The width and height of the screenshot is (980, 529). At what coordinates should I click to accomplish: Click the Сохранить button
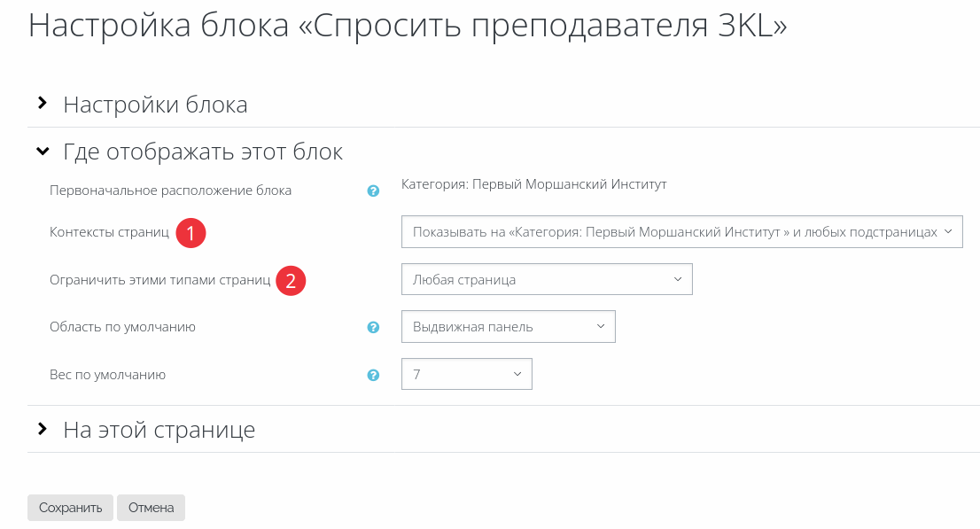(x=70, y=508)
